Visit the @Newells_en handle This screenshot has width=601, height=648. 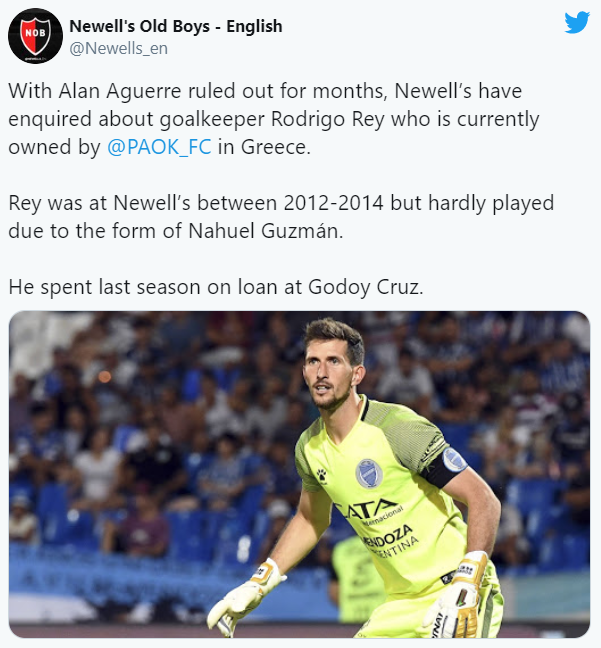118,47
